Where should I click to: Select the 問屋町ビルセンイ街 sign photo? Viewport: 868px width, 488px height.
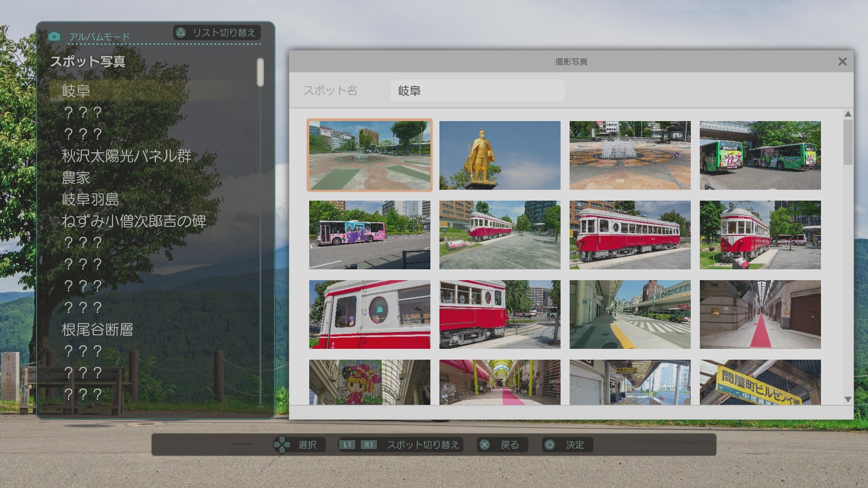coord(760,382)
